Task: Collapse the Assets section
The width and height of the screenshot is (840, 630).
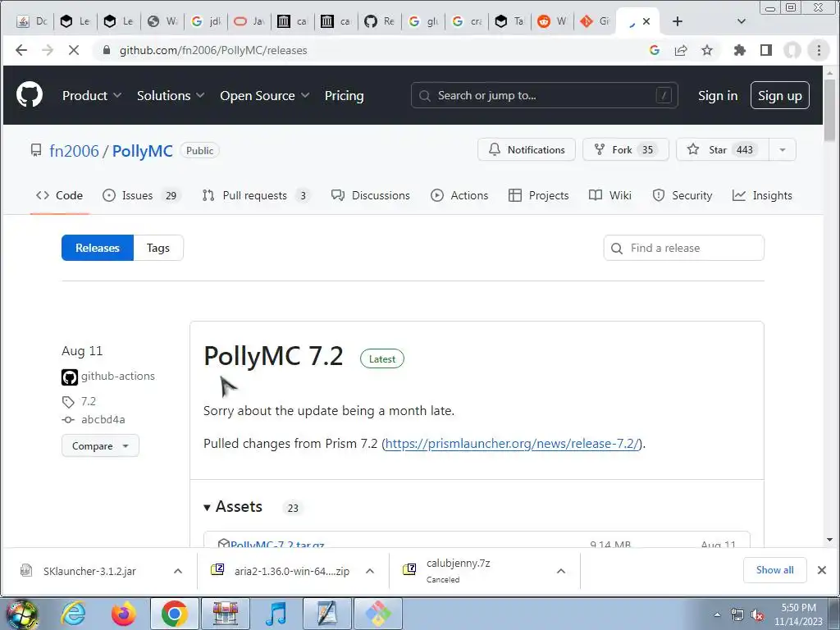Action: (233, 507)
